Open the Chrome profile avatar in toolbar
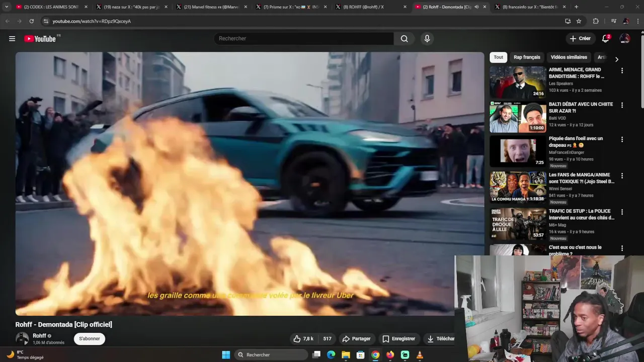The width and height of the screenshot is (644, 362). click(626, 21)
